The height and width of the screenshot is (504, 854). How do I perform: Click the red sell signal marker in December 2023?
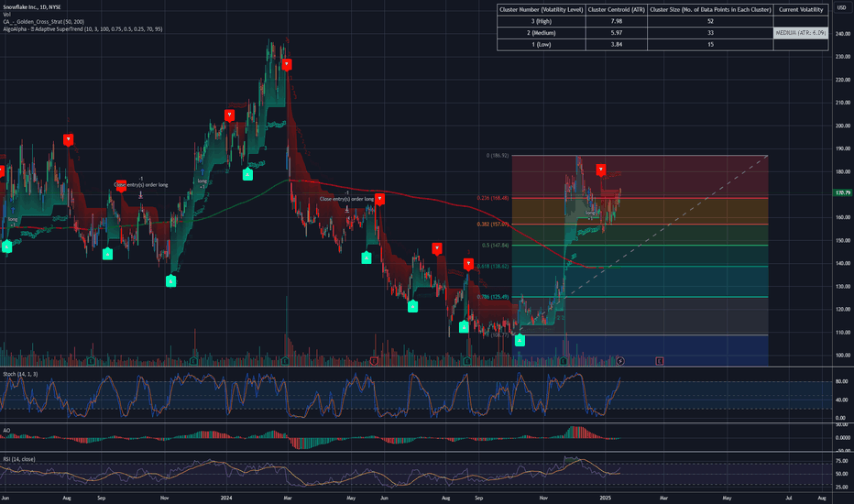(x=229, y=115)
